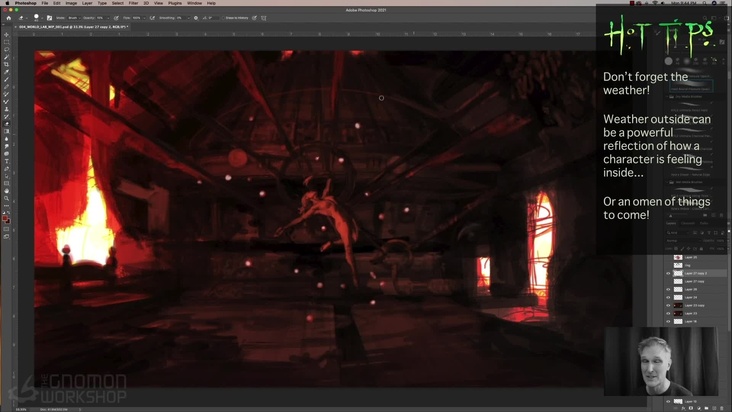Select the Zoom tool
The height and width of the screenshot is (412, 732).
tap(6, 198)
